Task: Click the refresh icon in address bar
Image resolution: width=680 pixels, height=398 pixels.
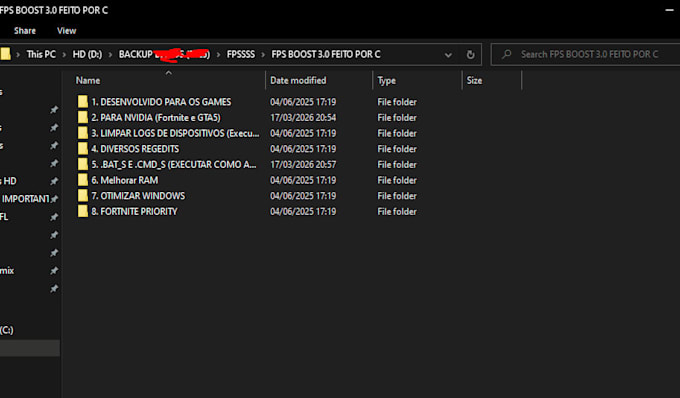Action: [470, 55]
